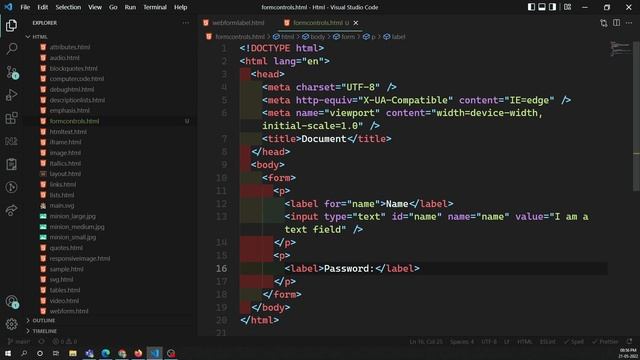This screenshot has width=640, height=360.
Task: Click the editor vertical scrollbar
Action: [636, 116]
